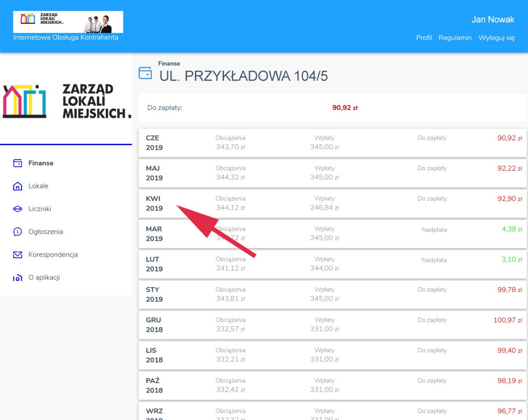
Task: Expand the MAJ 2019 billing row
Action: tap(332, 173)
